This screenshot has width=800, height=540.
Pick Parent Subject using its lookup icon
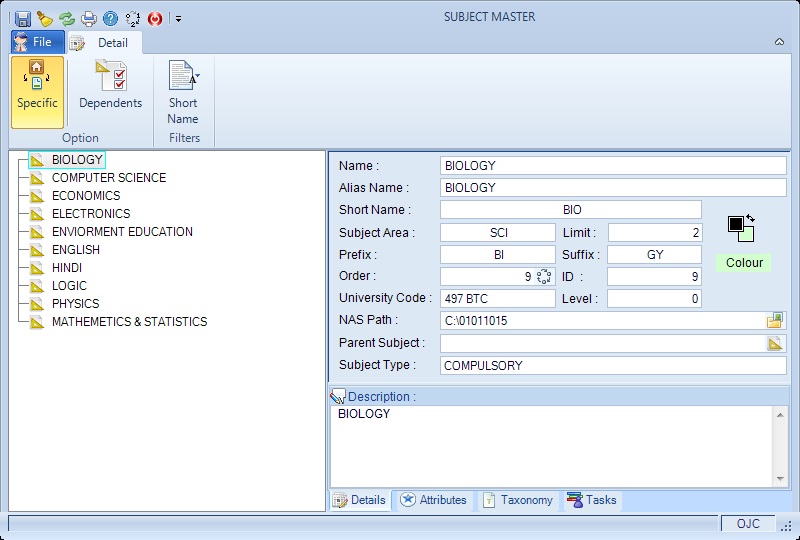[x=774, y=343]
